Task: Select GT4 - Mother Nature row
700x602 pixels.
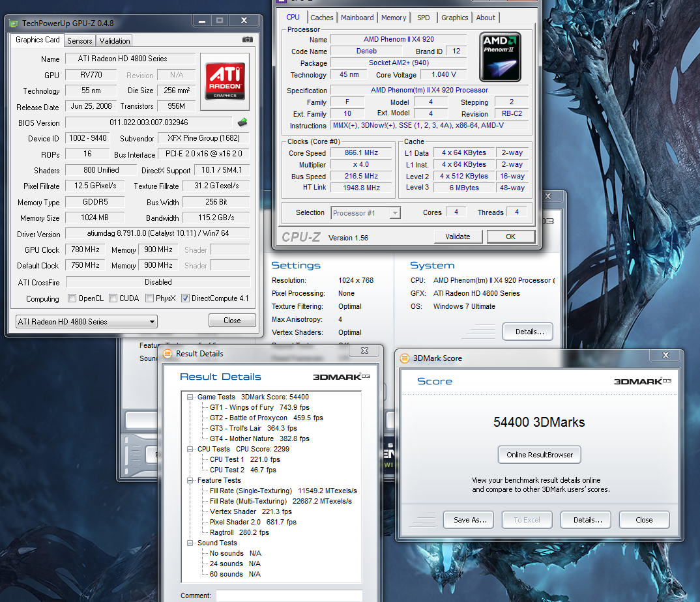Action: pyautogui.click(x=259, y=438)
